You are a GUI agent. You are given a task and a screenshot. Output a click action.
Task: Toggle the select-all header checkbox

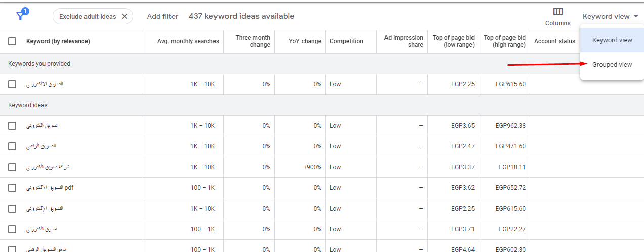tap(12, 41)
